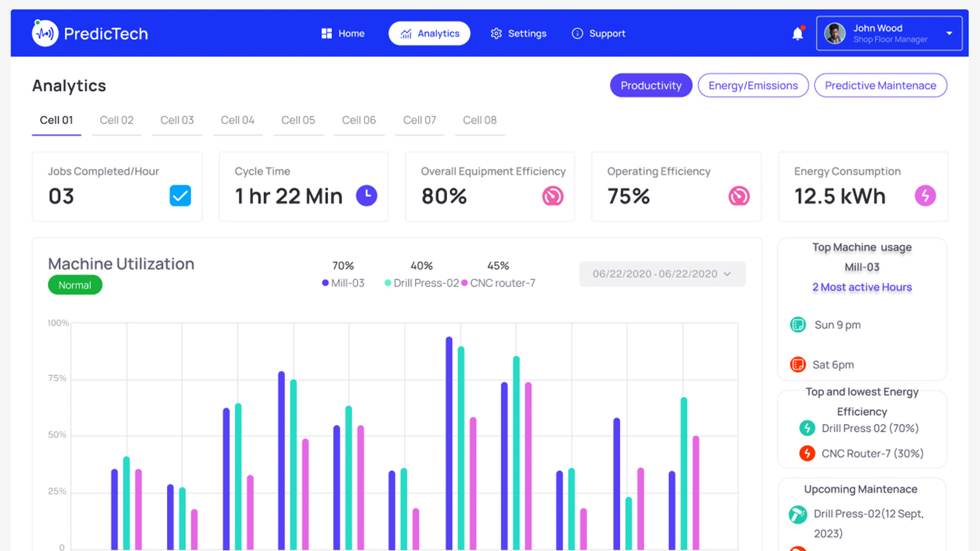Open the 06/22/2020 date range dropdown
The width and height of the screenshot is (980, 551).
(x=662, y=274)
